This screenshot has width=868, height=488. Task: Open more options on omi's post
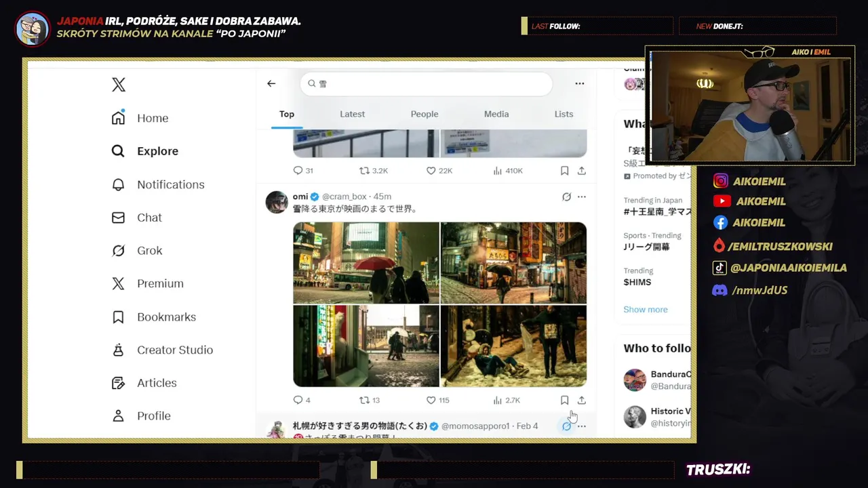[581, 197]
